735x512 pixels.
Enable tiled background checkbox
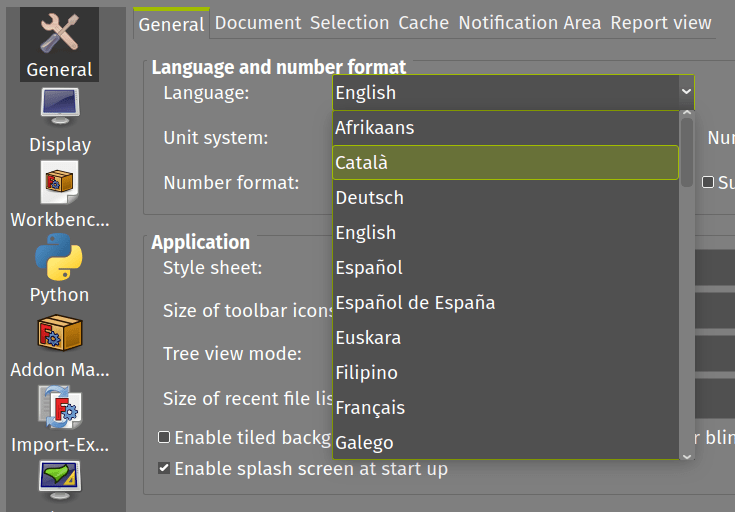click(164, 438)
